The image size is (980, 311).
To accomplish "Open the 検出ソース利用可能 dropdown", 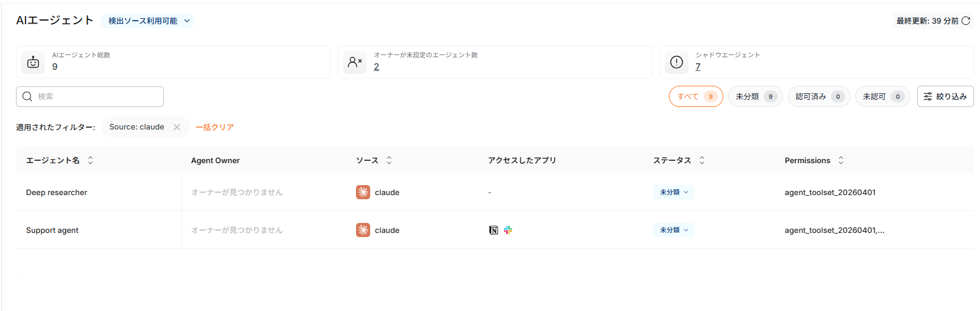I will coord(148,21).
